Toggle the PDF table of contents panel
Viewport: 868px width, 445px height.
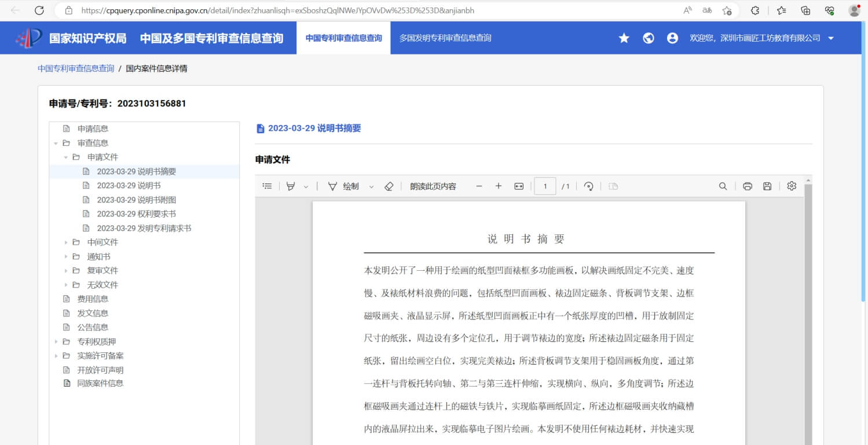(x=267, y=186)
